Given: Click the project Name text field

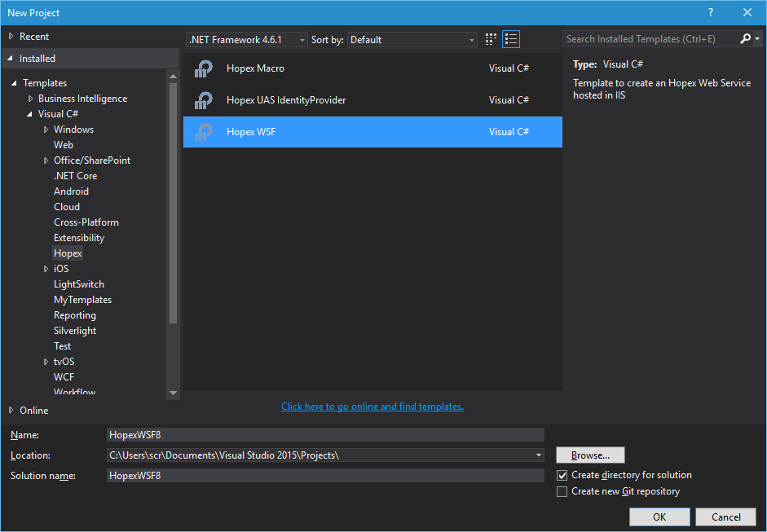Looking at the screenshot, I should tap(325, 435).
